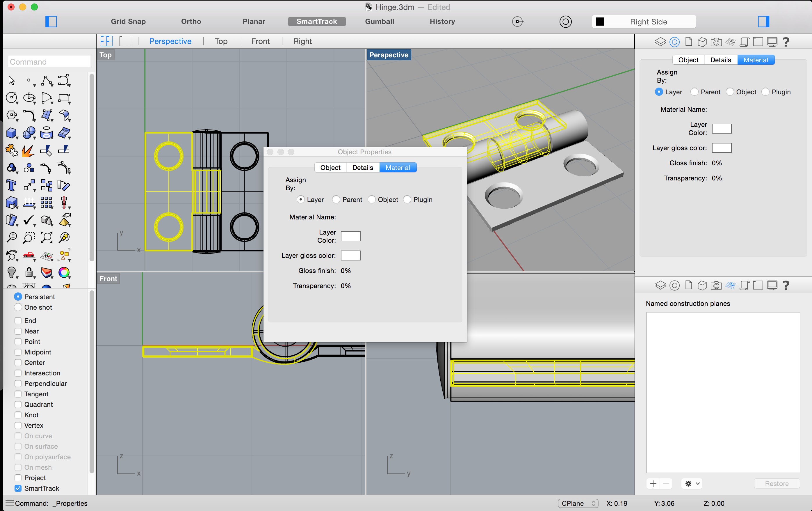The width and height of the screenshot is (812, 511).
Task: Enable the Midpoint osnap checkbox
Action: (18, 352)
